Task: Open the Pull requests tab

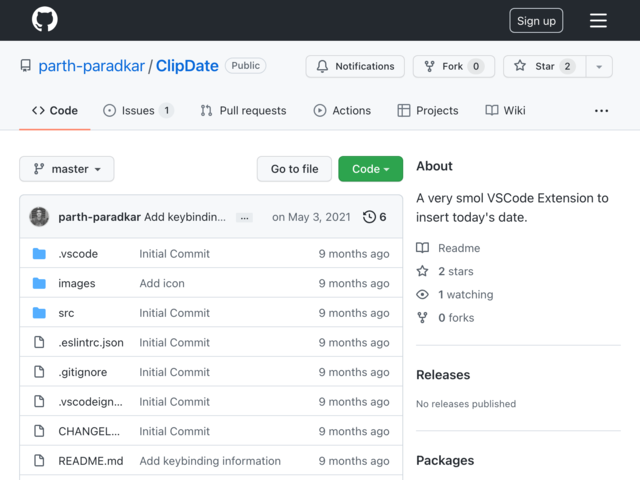Action: pyautogui.click(x=243, y=111)
